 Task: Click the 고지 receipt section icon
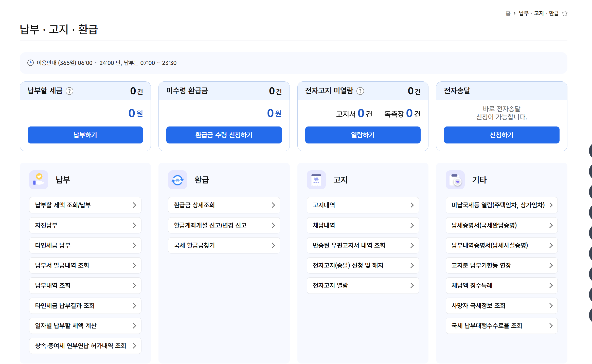pos(316,180)
